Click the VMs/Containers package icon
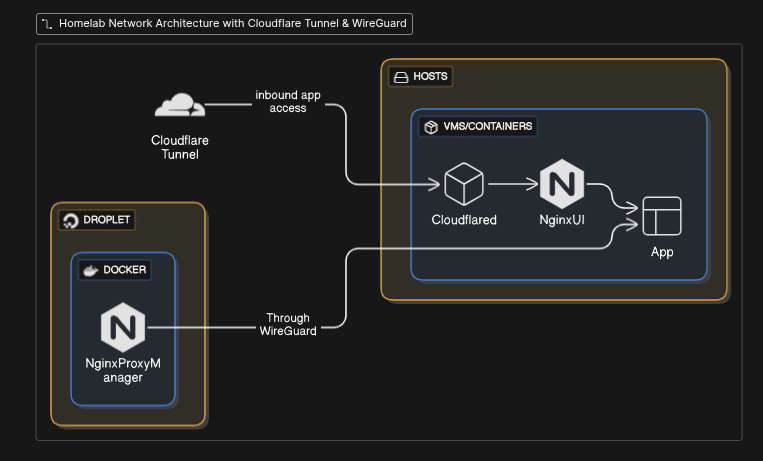Image resolution: width=763 pixels, height=461 pixels. coord(431,127)
